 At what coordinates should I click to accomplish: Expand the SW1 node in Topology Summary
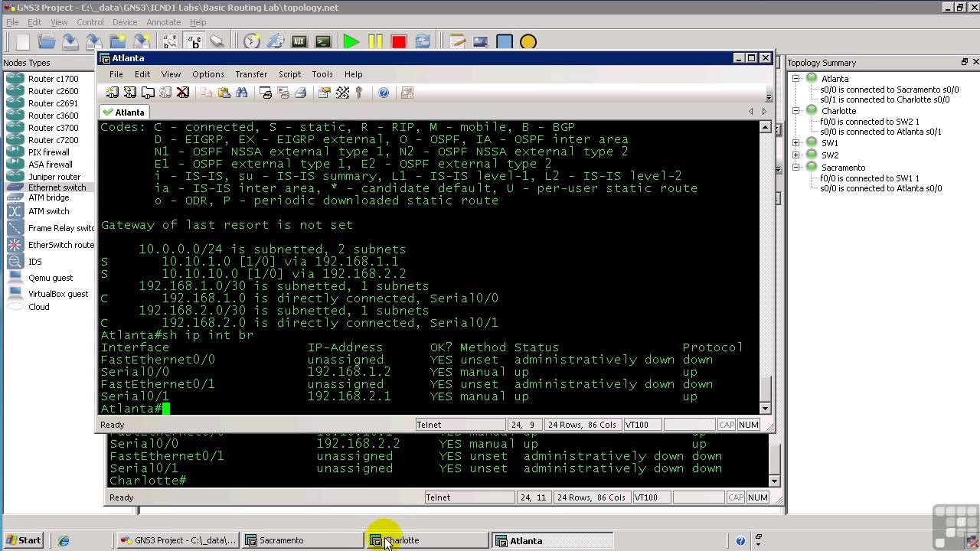click(796, 142)
